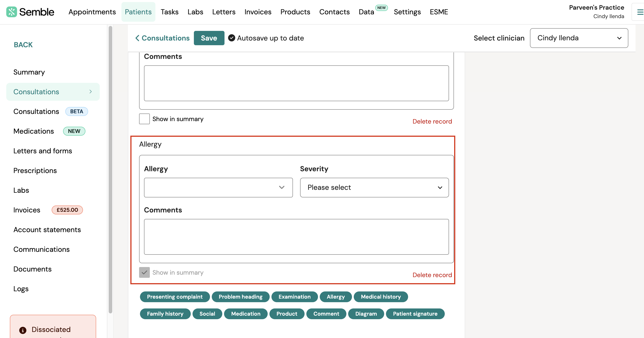The image size is (644, 338).
Task: Open Documents in sidebar
Action: pyautogui.click(x=32, y=269)
